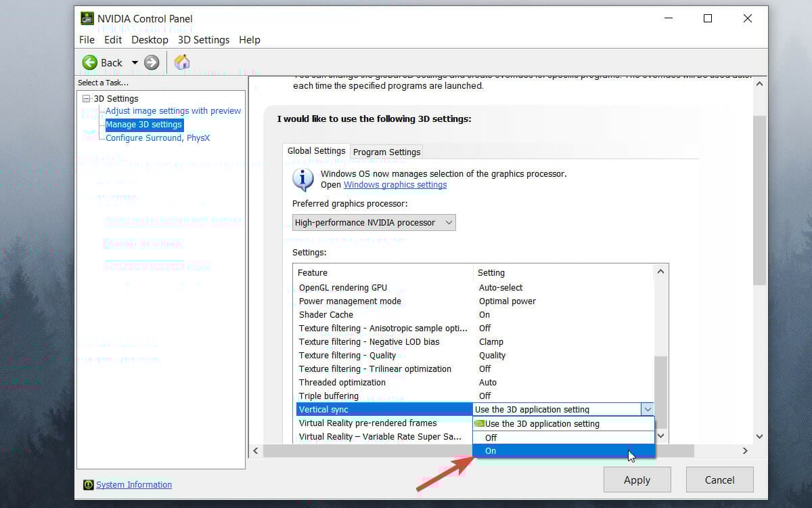The image size is (812, 508).
Task: Select Texture filtering - Quality row
Action: [475, 356]
